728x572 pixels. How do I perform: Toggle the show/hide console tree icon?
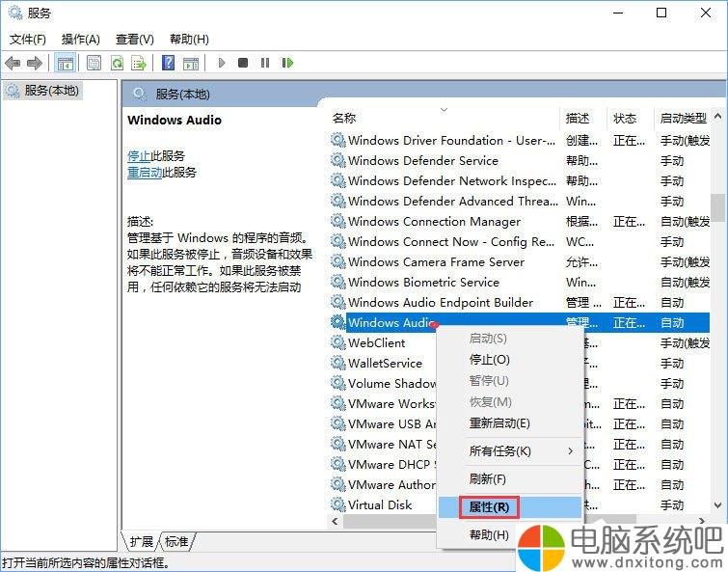(66, 63)
